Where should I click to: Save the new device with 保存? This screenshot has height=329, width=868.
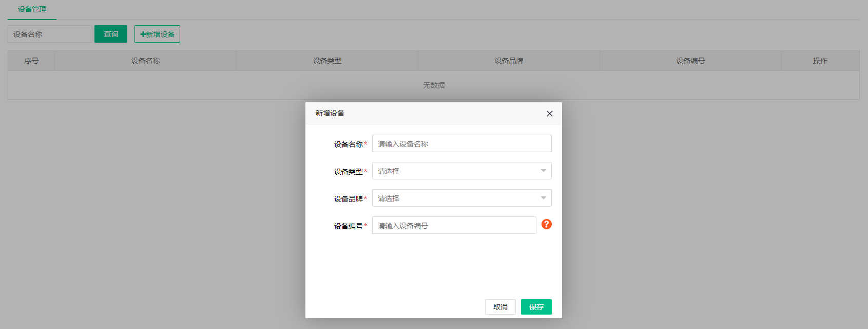click(536, 307)
